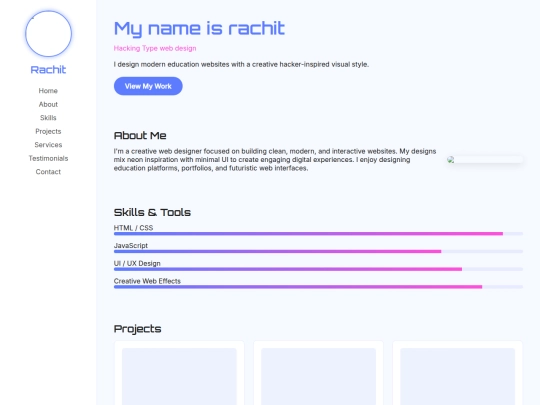Click the HTML / CSS progress bar
Screen dimensions: 540x405
(318, 234)
